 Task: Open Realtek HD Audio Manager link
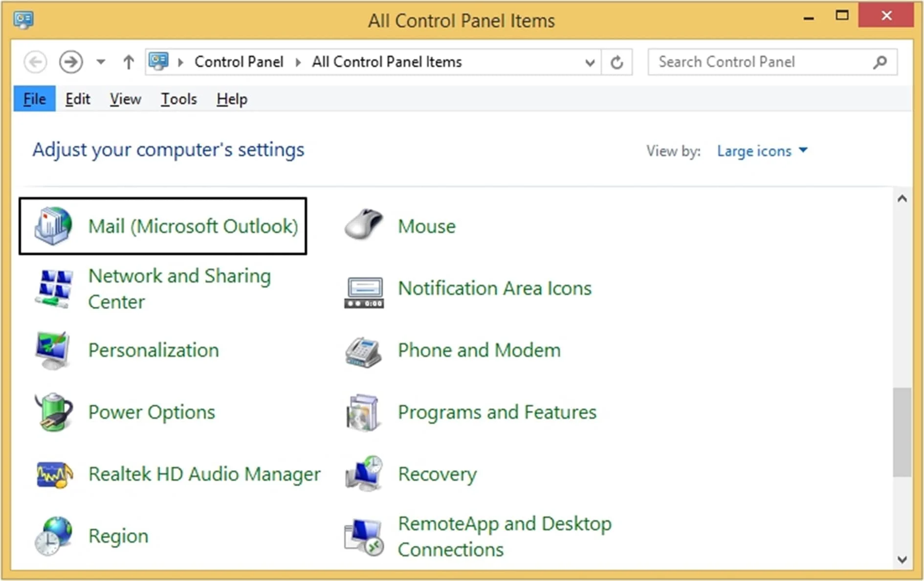click(204, 474)
